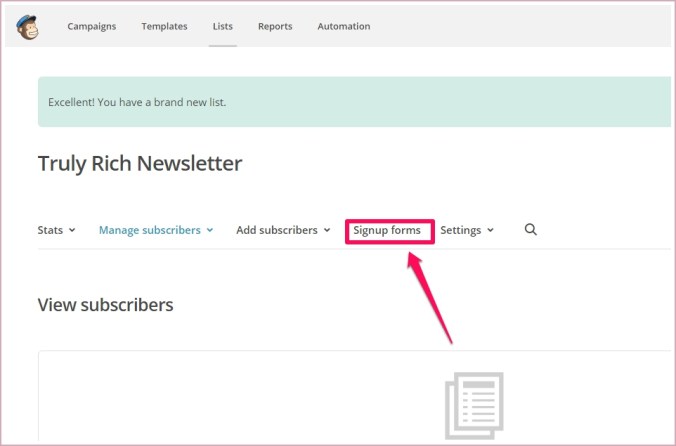
Task: Click the chevron arrow beside Settings
Action: click(x=490, y=231)
